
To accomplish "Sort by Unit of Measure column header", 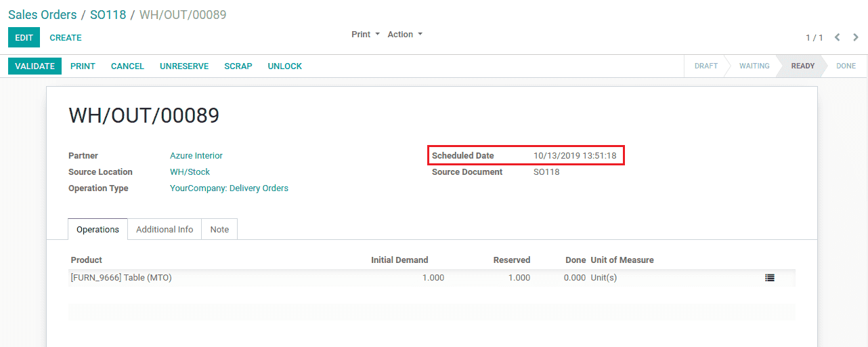I will (x=622, y=260).
